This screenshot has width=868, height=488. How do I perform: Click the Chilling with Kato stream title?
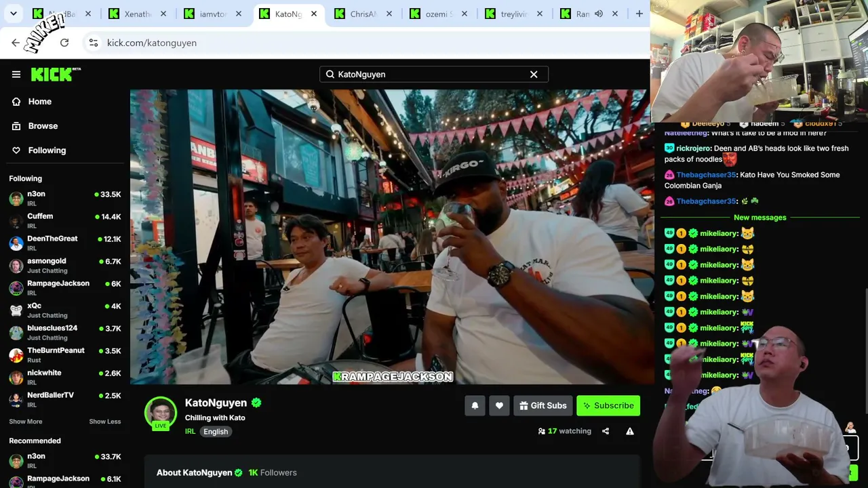tap(215, 418)
